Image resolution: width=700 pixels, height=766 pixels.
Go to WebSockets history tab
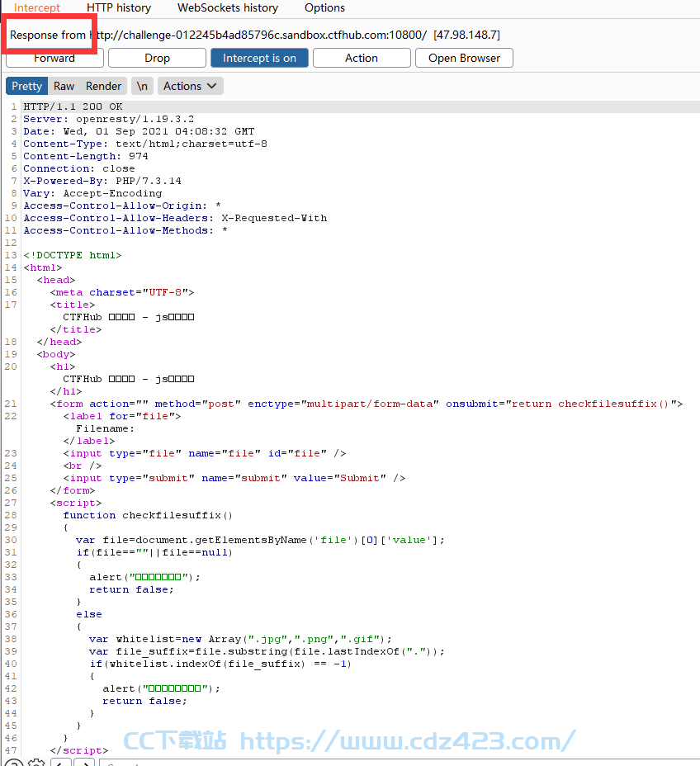228,7
